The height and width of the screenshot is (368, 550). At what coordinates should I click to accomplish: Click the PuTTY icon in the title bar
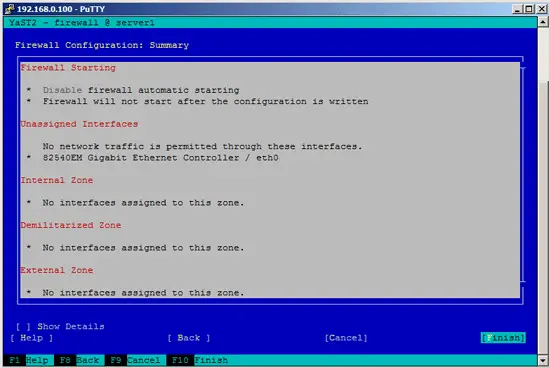[x=10, y=9]
